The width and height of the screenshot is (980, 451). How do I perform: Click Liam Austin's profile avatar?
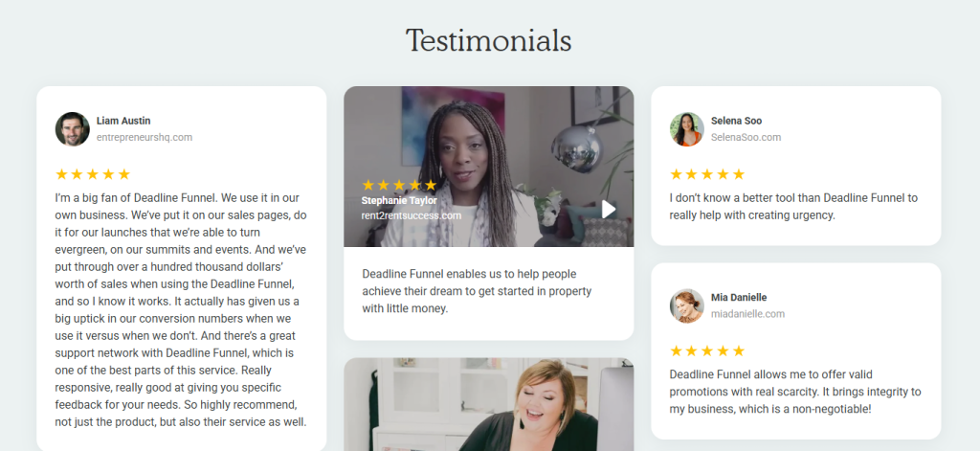coord(73,129)
